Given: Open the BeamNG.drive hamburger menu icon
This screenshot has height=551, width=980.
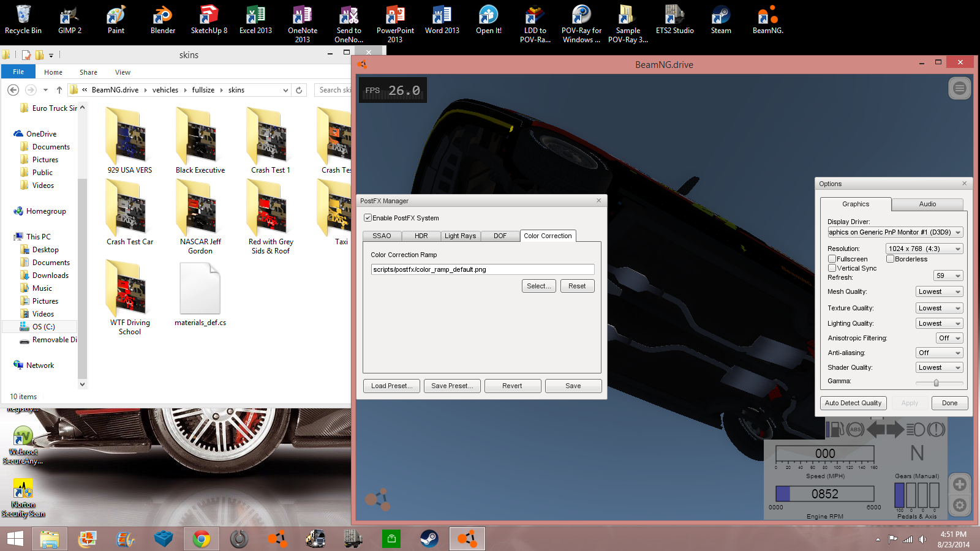Looking at the screenshot, I should pyautogui.click(x=959, y=88).
